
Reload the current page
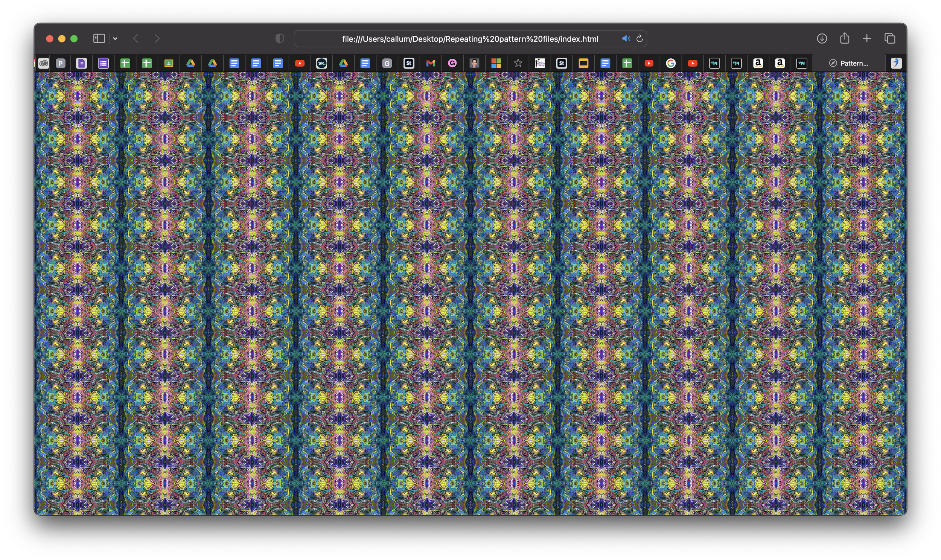pyautogui.click(x=640, y=38)
